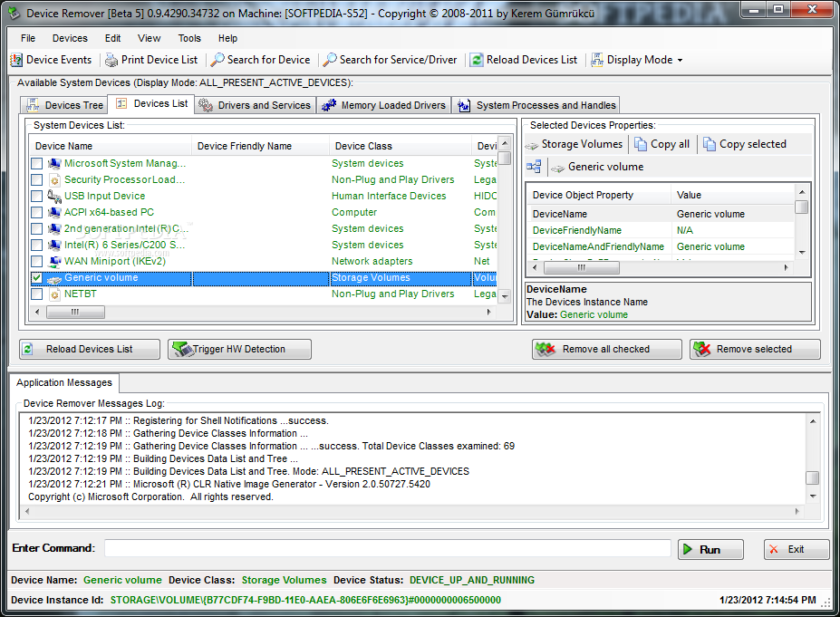This screenshot has width=840, height=617.
Task: Open the Devices menu
Action: (70, 39)
